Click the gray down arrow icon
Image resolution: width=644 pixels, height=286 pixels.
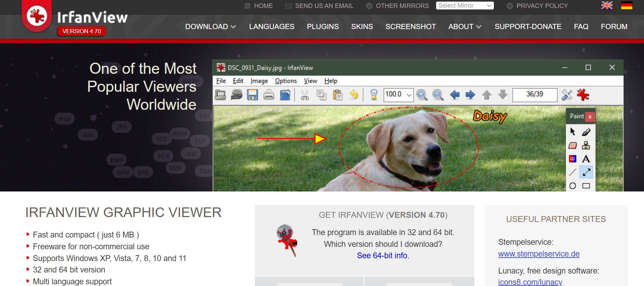point(503,95)
